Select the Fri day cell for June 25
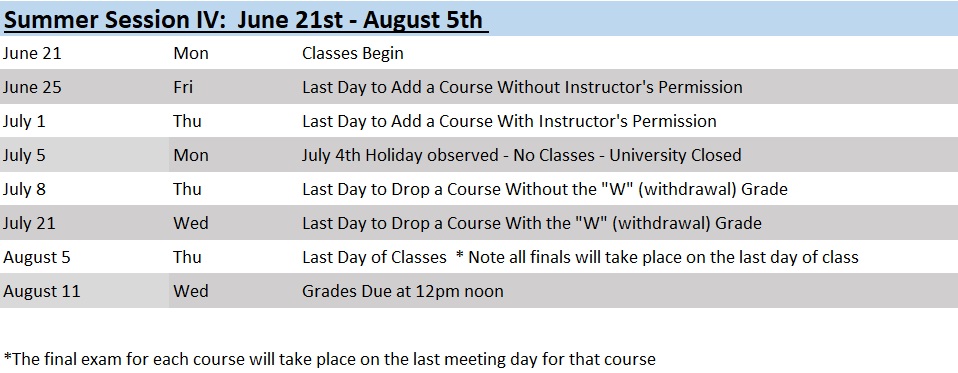Screen dimensions: 958x373 183,87
